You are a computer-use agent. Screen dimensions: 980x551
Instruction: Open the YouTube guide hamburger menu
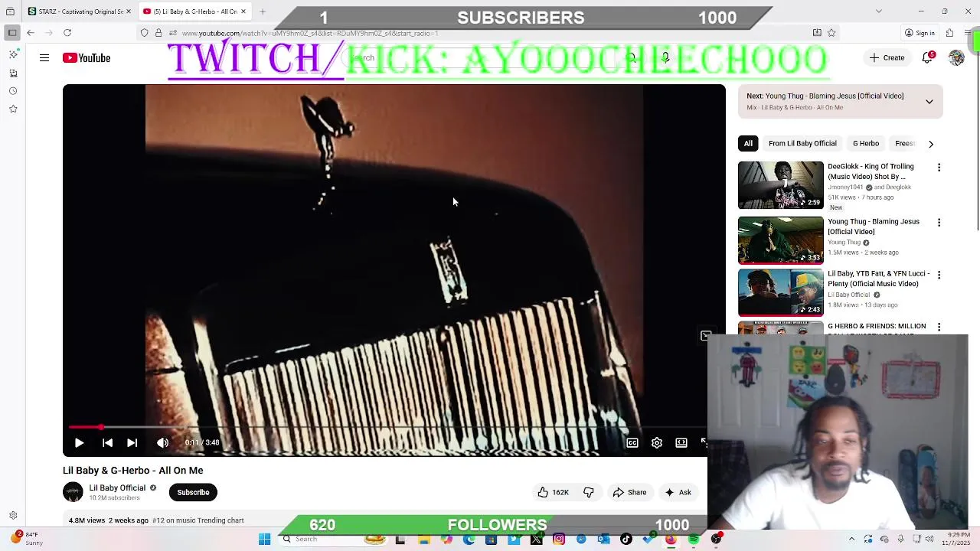[44, 58]
